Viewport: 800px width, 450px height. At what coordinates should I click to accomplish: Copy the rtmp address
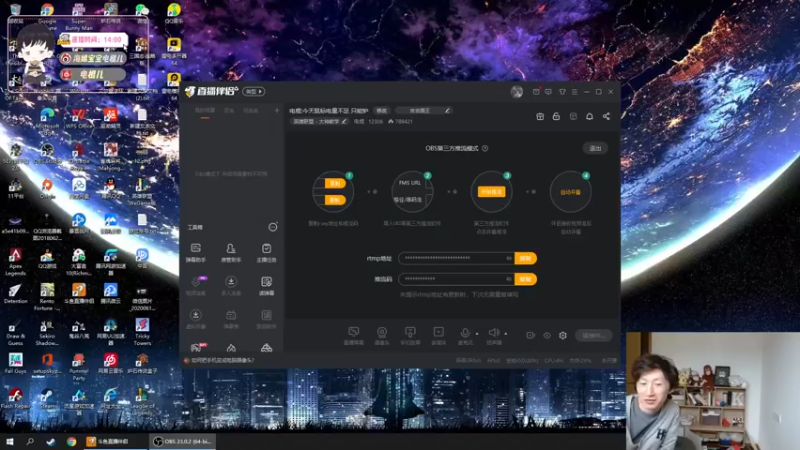coord(525,258)
